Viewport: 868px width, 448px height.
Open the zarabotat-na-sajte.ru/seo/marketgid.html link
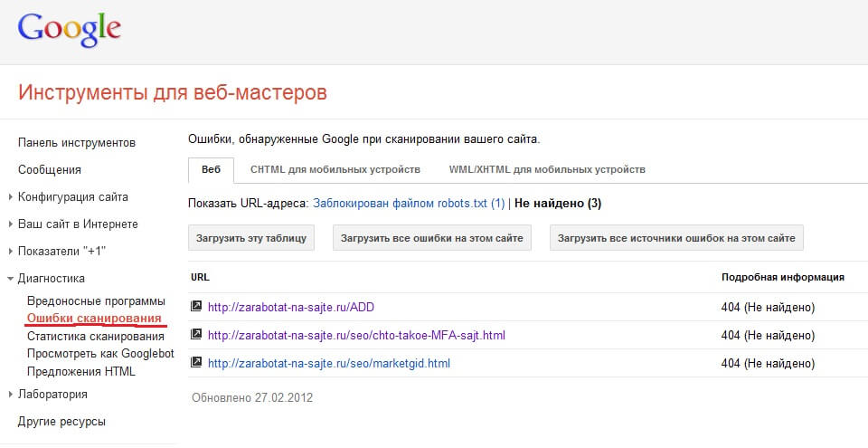click(x=328, y=364)
